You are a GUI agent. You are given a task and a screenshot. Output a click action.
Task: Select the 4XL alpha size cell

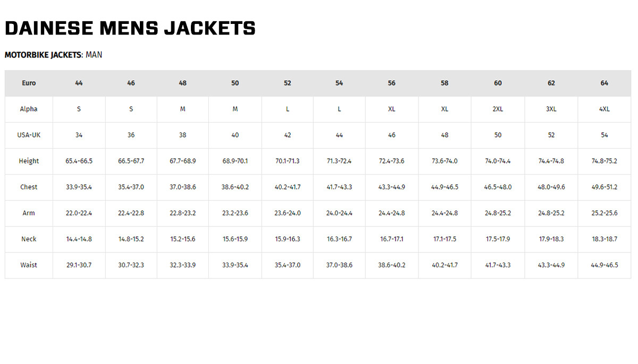pos(605,109)
